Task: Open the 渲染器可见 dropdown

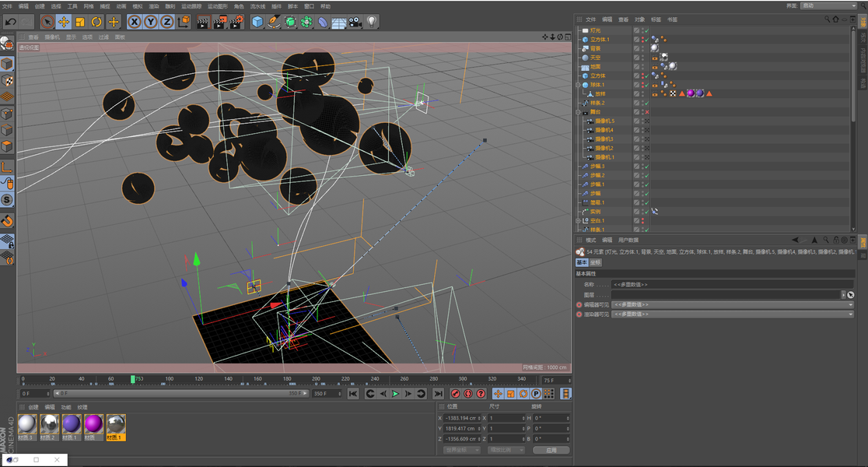Action: pyautogui.click(x=733, y=314)
